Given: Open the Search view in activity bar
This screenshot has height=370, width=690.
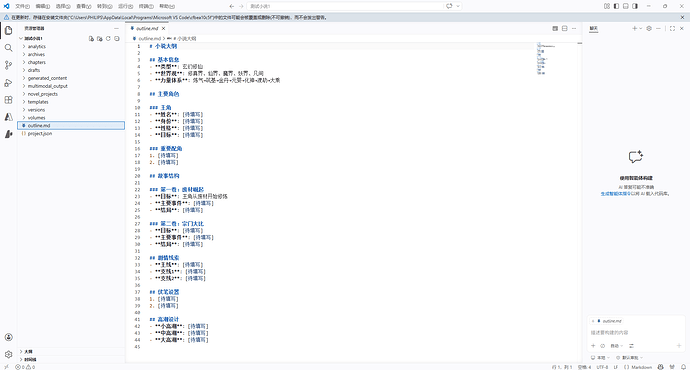Looking at the screenshot, I should coord(8,48).
